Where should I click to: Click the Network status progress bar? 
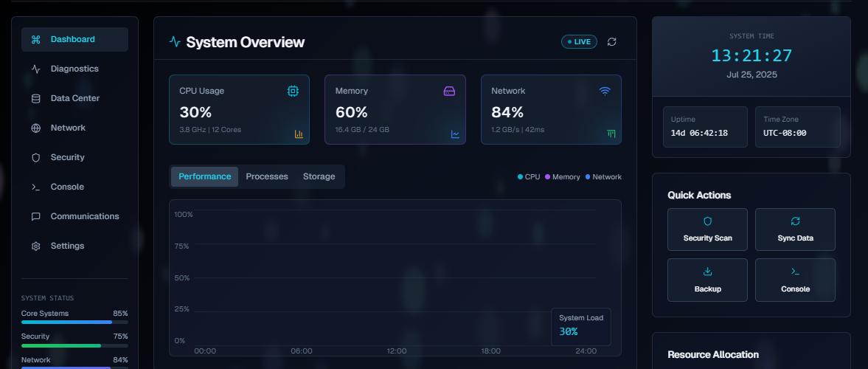click(74, 368)
